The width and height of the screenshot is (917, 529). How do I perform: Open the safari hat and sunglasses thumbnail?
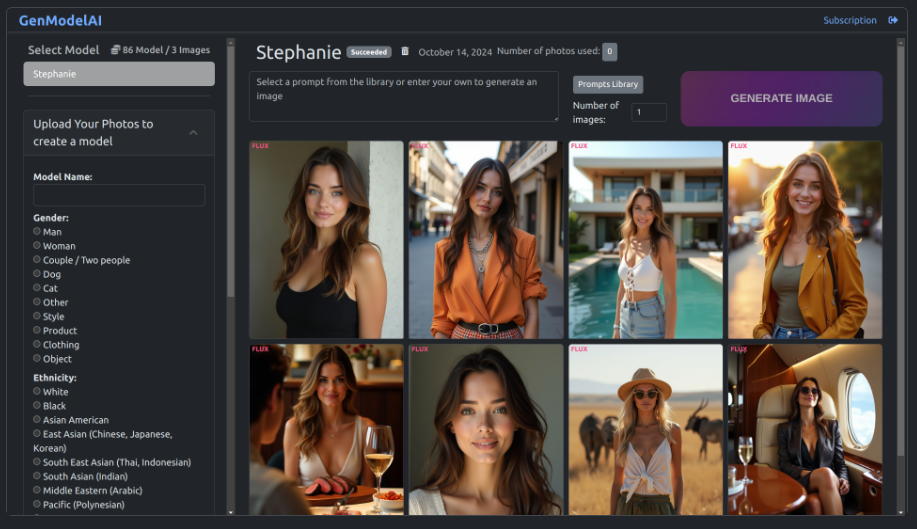coord(646,430)
